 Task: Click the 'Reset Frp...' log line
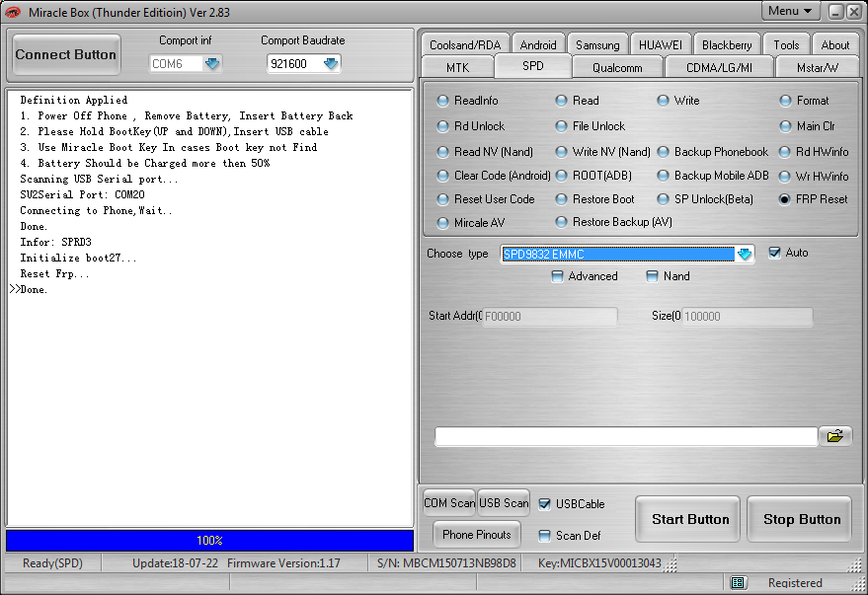tap(54, 273)
